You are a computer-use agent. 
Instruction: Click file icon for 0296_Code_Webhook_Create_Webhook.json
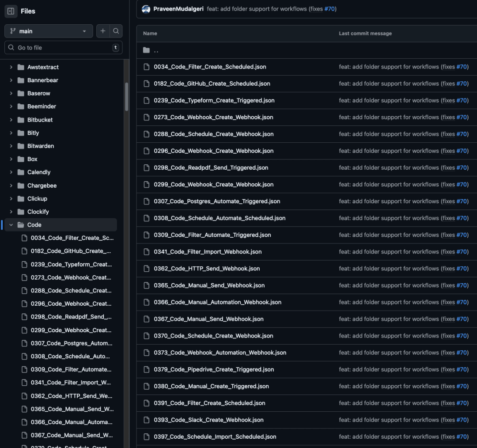click(146, 151)
